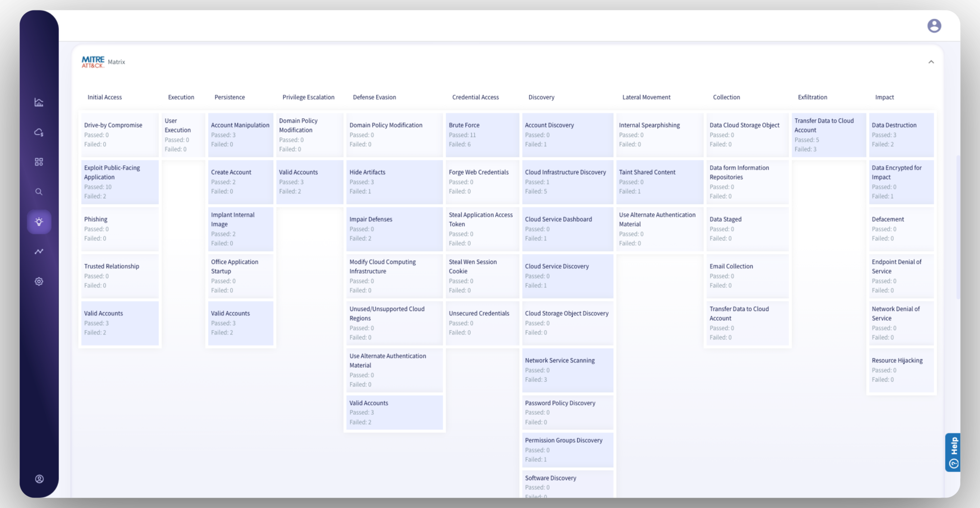Screen dimensions: 980x508
Task: Open the Hide Artifacts card
Action: coord(394,182)
